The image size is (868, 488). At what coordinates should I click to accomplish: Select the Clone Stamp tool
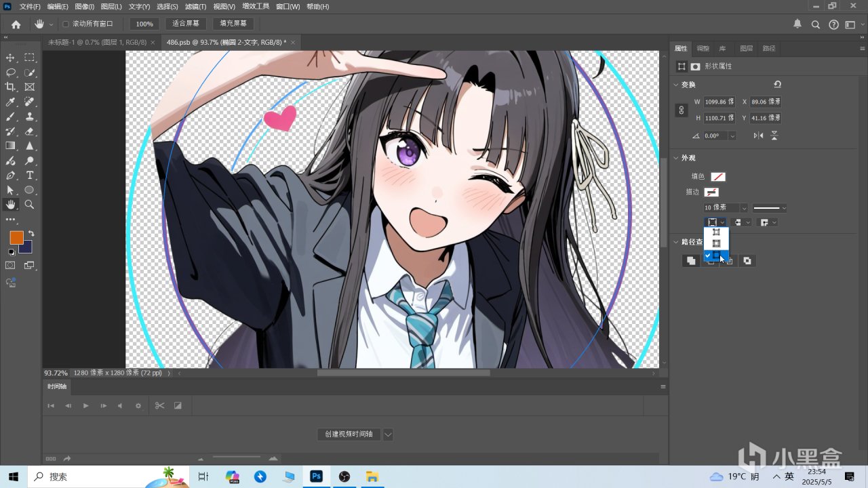[30, 117]
